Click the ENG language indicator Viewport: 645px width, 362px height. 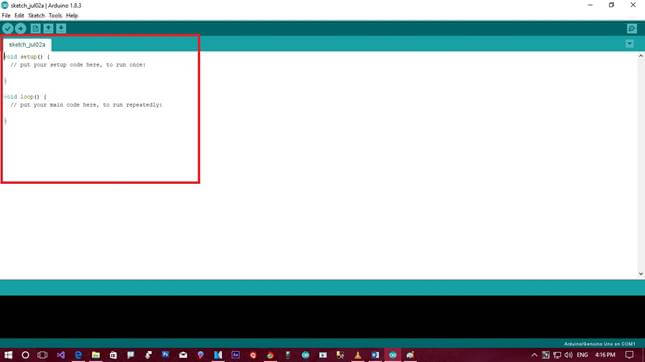(x=582, y=355)
